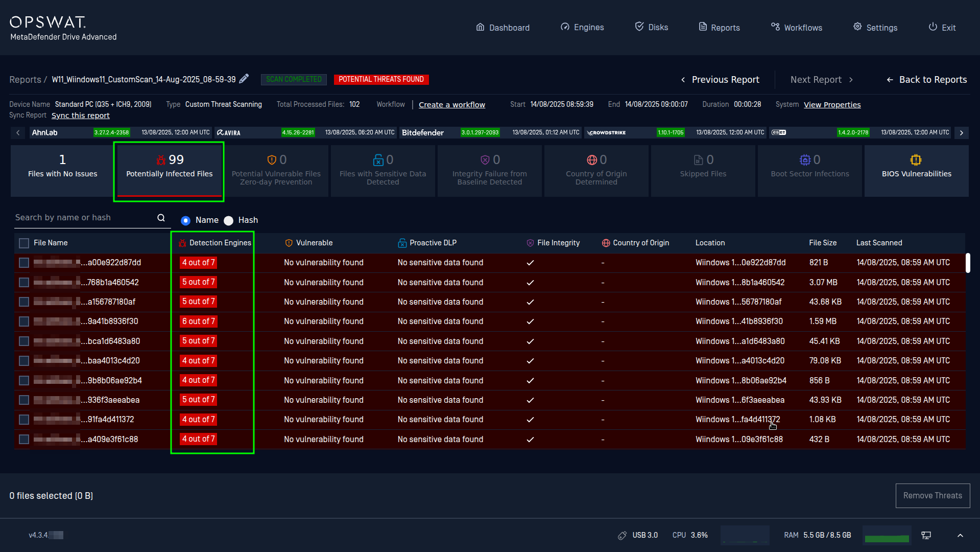Check the row ending 91fa4d411372
The width and height of the screenshot is (980, 552).
[24, 420]
